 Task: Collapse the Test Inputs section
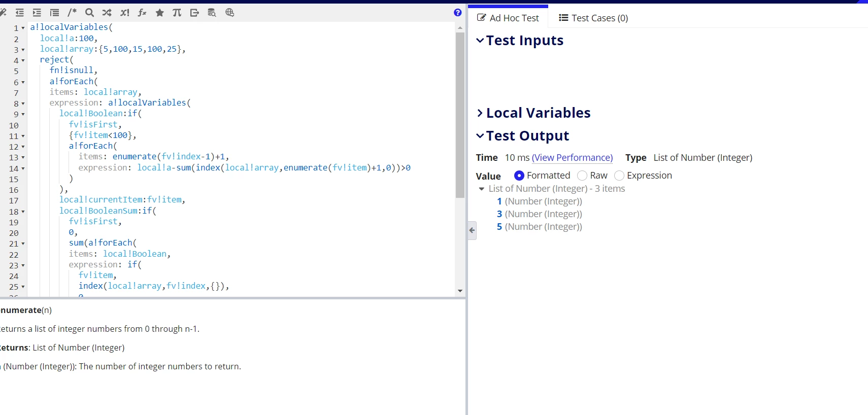tap(480, 41)
